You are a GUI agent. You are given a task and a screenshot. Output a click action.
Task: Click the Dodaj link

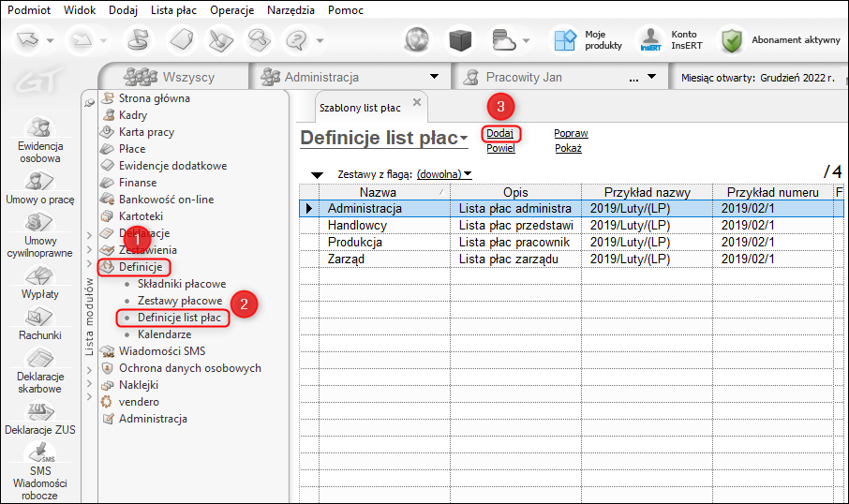(x=499, y=133)
